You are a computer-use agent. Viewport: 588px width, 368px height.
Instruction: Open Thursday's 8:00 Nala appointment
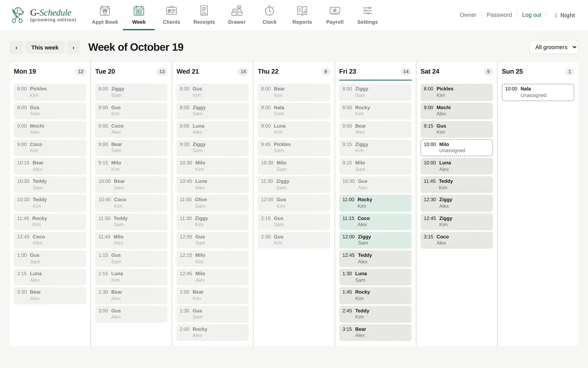[294, 111]
